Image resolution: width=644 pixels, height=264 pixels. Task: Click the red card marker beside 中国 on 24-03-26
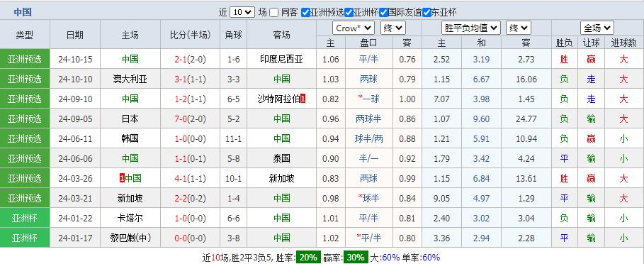click(122, 178)
